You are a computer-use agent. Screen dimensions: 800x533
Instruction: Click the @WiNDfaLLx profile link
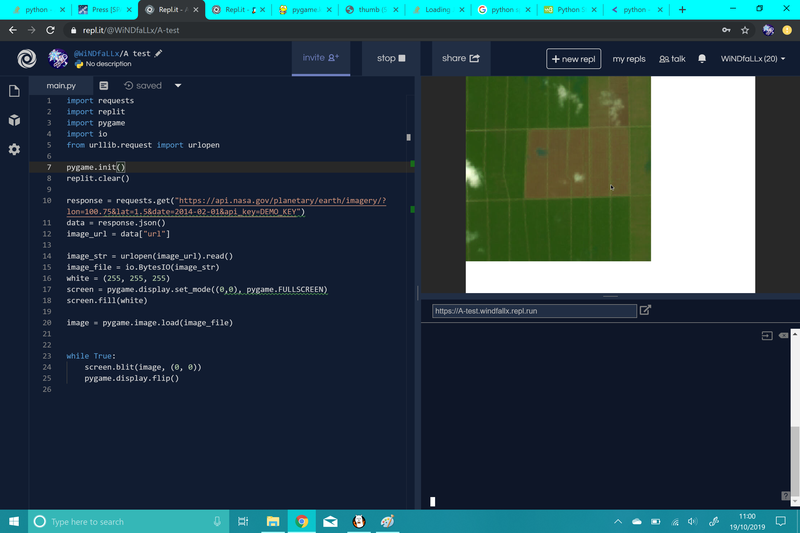[96, 53]
